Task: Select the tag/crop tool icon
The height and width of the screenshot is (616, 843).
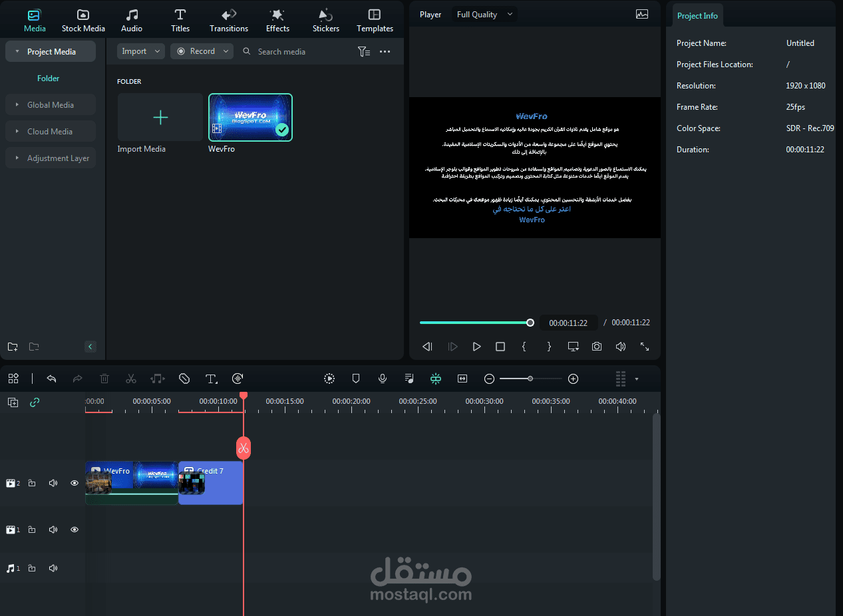Action: (x=184, y=379)
